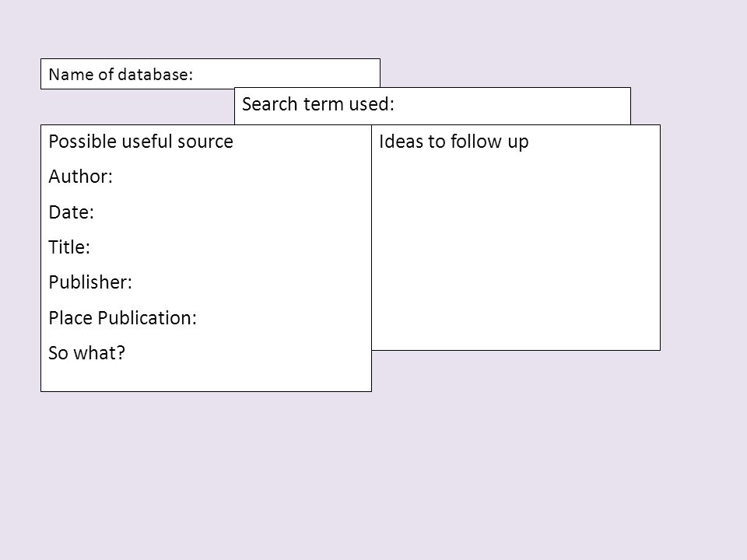Click the word 'Publication' in source box

coord(147,317)
